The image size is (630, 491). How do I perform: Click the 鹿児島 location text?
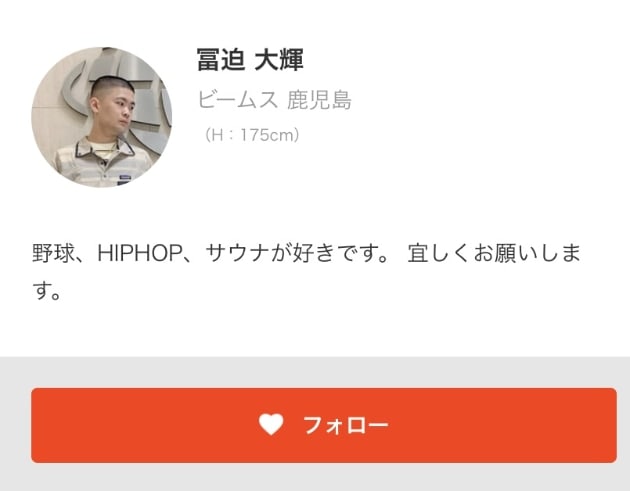tap(320, 100)
